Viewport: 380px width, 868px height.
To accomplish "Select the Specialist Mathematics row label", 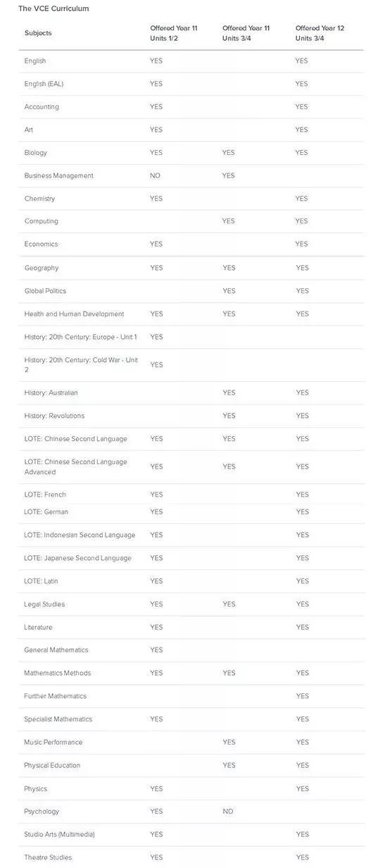I will click(x=58, y=719).
